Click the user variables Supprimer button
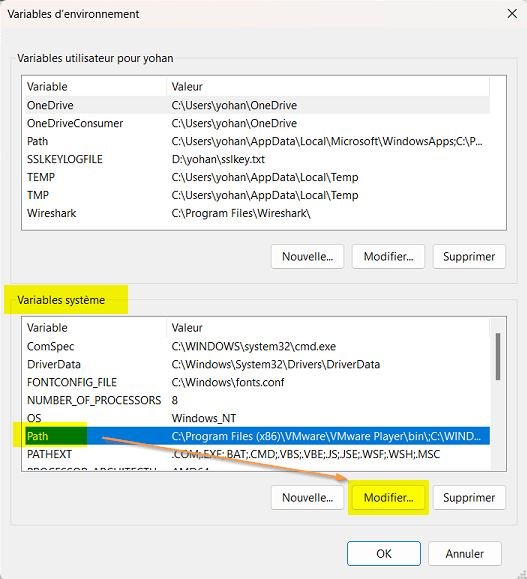This screenshot has height=579, width=527. 469,257
